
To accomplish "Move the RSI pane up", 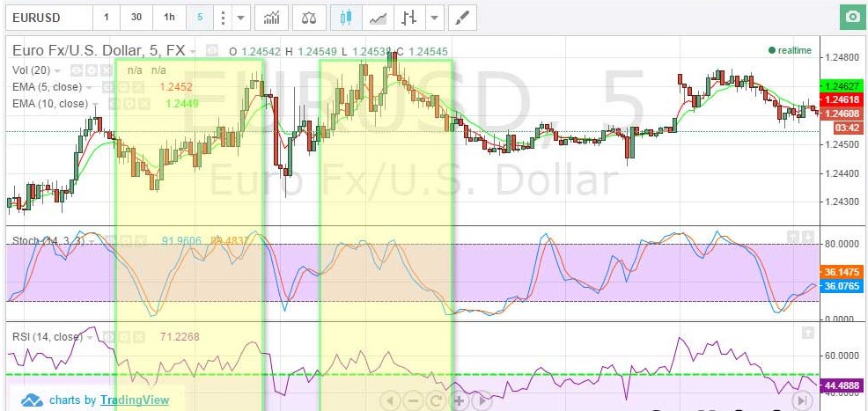I will [808, 333].
